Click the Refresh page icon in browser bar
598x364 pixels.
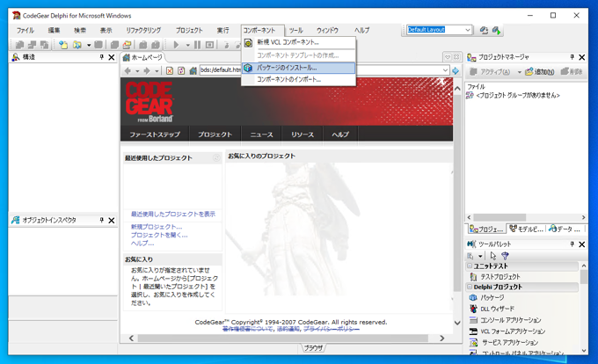(x=181, y=70)
